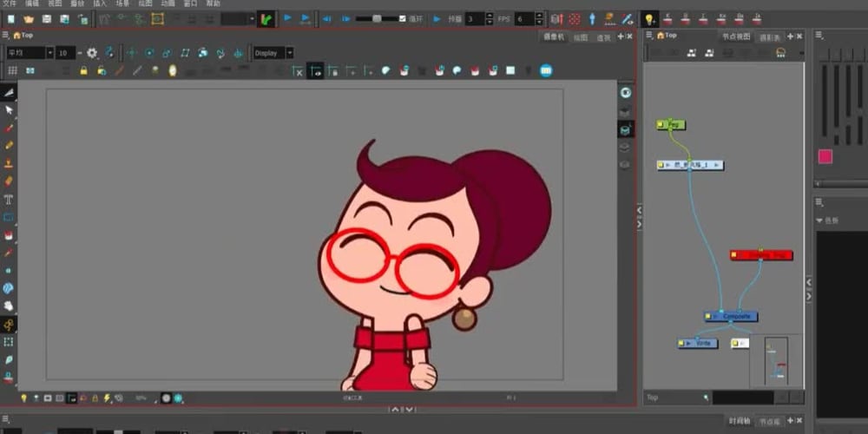Select the Text tool (T icon)
This screenshot has height=434, width=868.
tap(9, 200)
